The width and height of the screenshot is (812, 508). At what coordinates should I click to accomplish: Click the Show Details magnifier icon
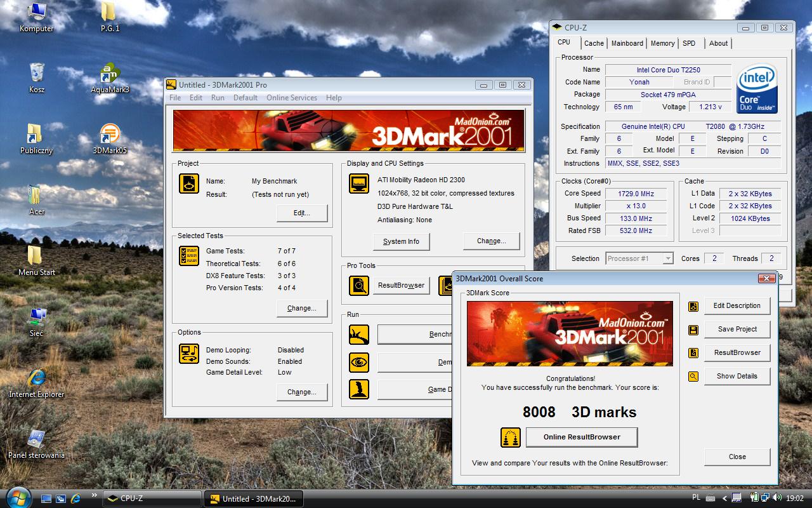[x=693, y=377]
